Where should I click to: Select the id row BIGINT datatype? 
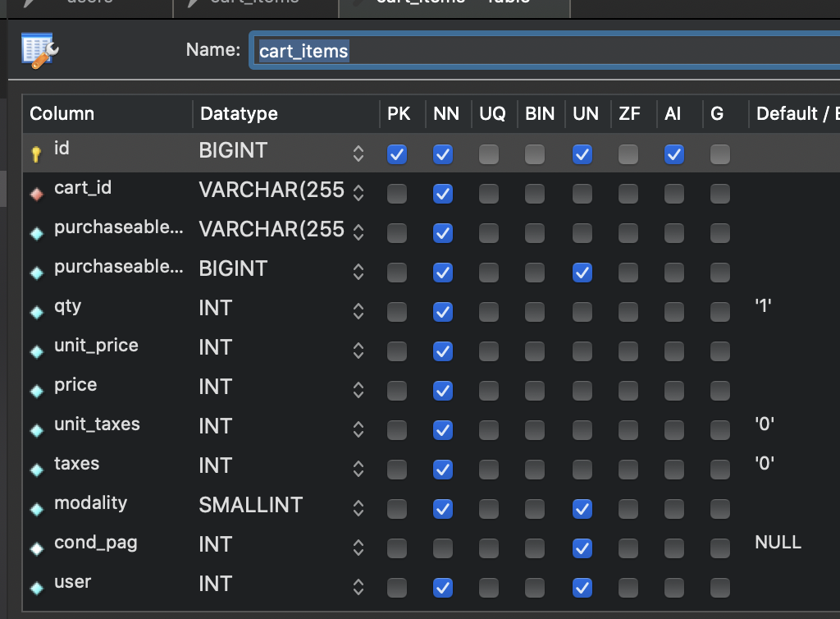tap(233, 150)
